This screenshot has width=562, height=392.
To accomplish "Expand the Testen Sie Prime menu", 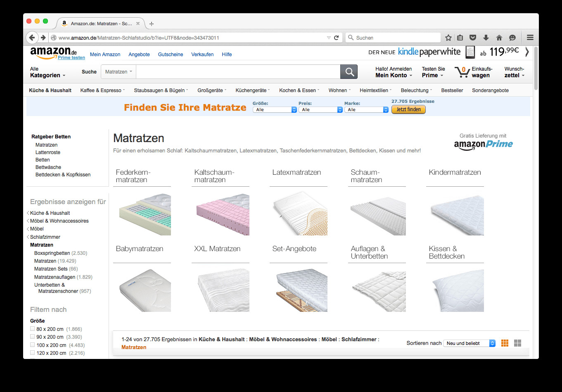I will click(433, 72).
